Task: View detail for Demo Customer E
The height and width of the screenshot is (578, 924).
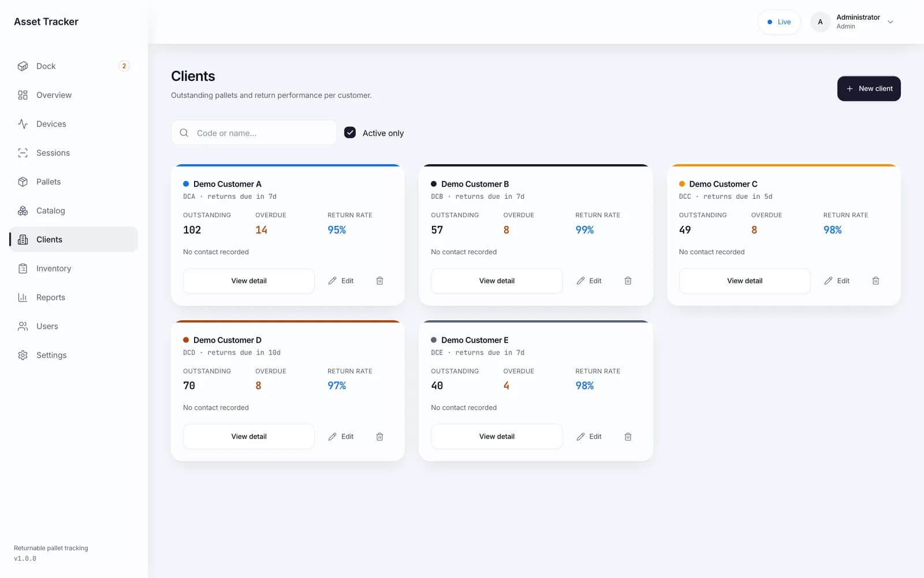Action: (x=497, y=436)
